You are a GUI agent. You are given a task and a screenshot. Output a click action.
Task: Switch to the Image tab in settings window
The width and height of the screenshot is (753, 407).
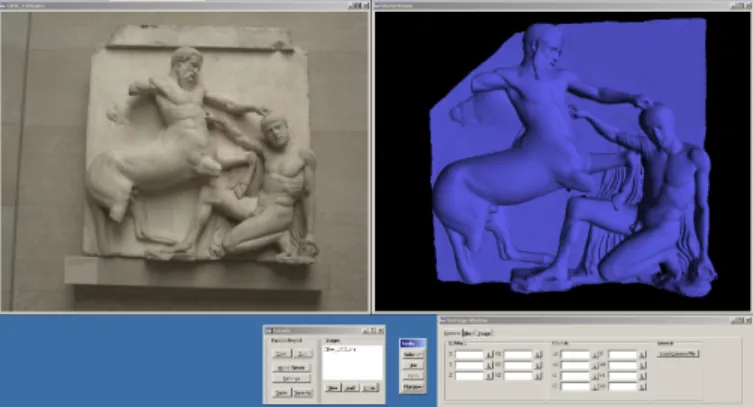pos(484,333)
